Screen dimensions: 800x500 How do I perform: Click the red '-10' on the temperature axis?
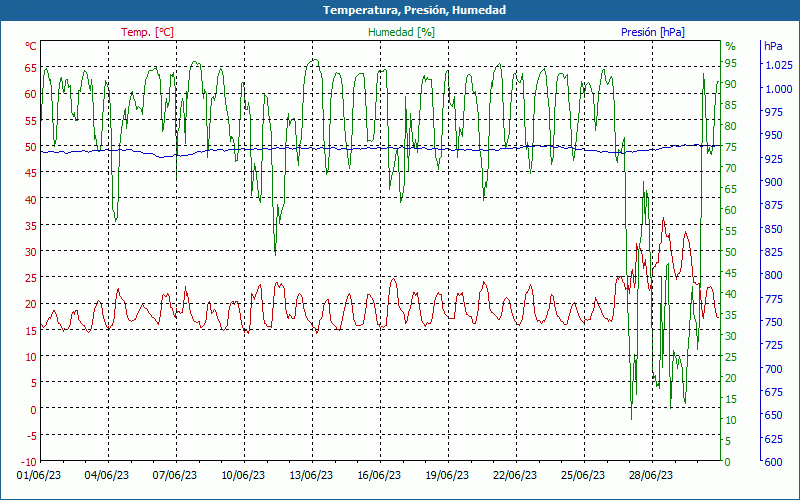[x=29, y=462]
